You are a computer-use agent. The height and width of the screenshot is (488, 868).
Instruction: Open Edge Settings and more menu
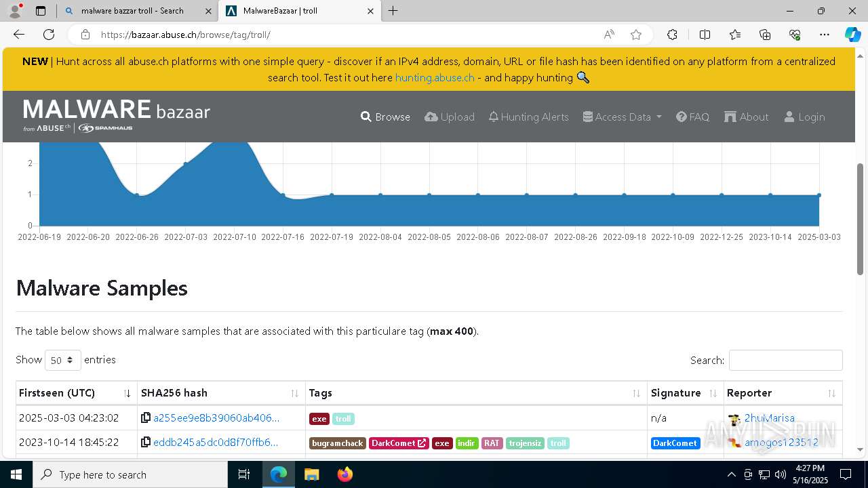point(825,35)
